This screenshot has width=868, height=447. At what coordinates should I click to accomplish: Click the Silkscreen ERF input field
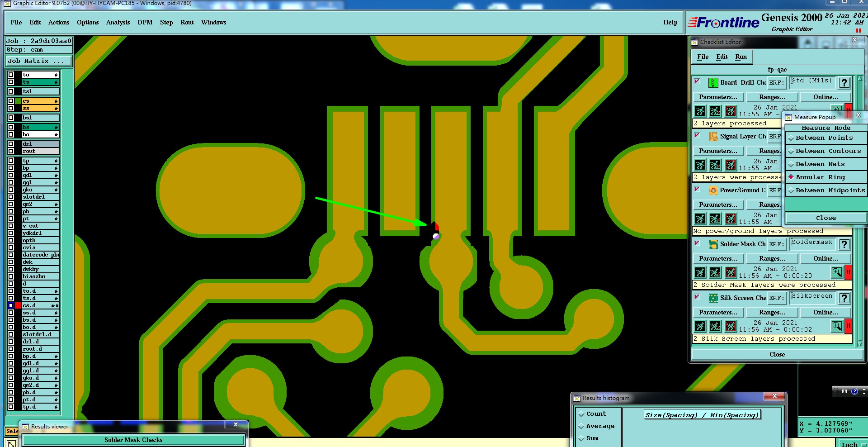812,297
